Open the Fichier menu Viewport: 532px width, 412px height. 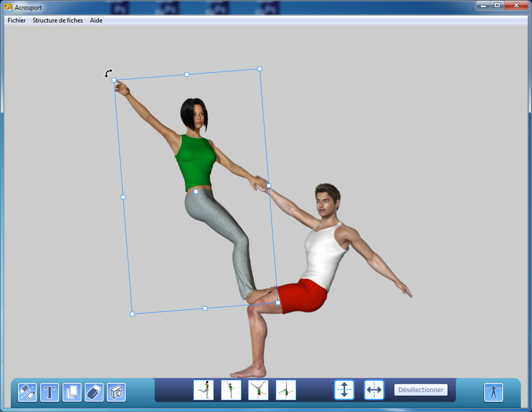tap(16, 20)
